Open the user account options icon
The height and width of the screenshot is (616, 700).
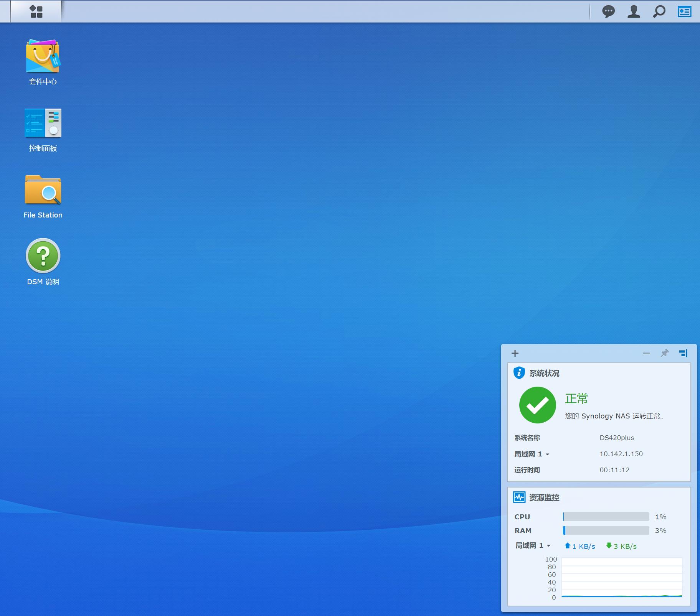pyautogui.click(x=634, y=12)
